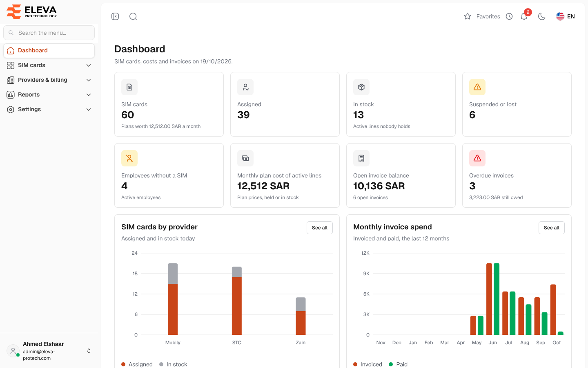This screenshot has width=588, height=368.
Task: Click the Reports chart icon in sidebar
Action: tap(11, 95)
